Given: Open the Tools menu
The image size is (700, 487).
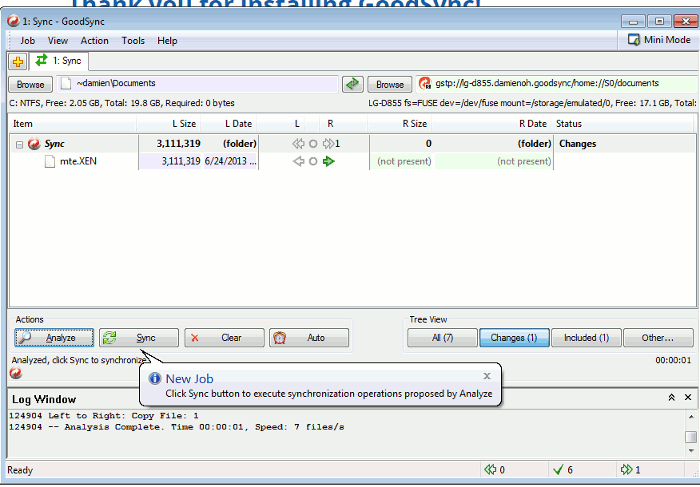Looking at the screenshot, I should [133, 41].
